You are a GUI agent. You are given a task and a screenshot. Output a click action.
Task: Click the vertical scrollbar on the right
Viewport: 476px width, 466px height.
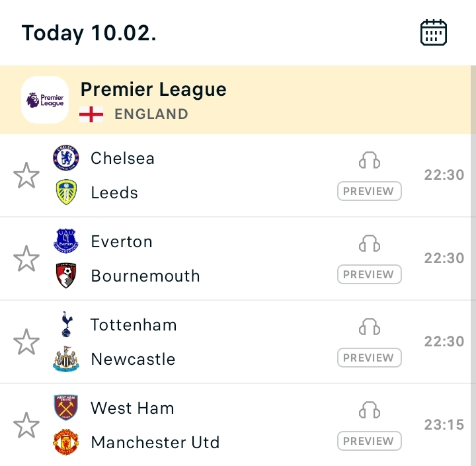(473, 264)
